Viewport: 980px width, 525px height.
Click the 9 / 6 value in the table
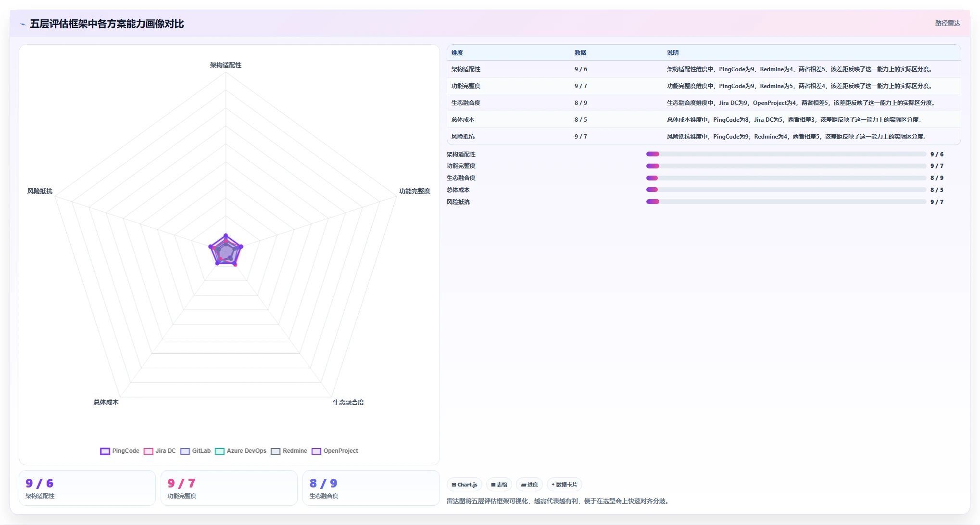[581, 69]
